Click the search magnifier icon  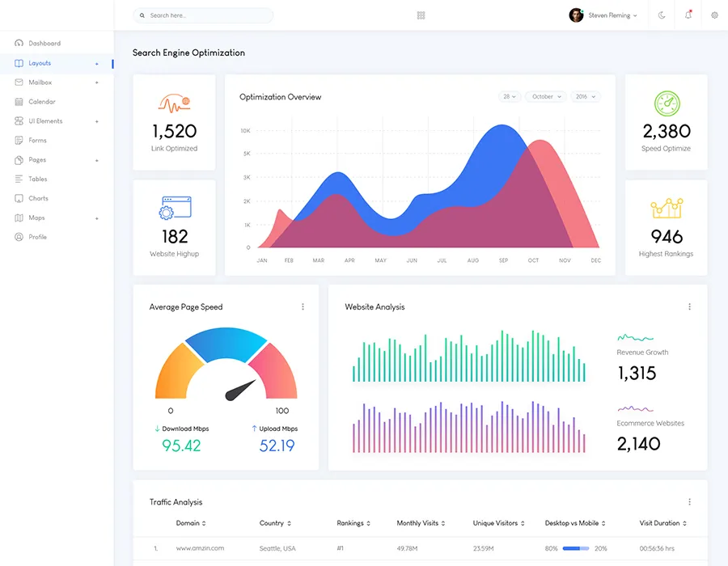click(142, 15)
